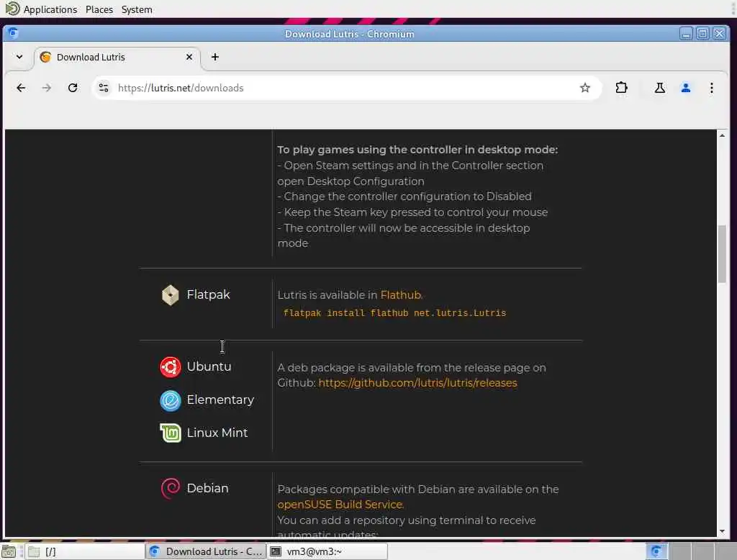Switch to the [/] file manager window
Screen dimensions: 737x560
(x=85, y=551)
